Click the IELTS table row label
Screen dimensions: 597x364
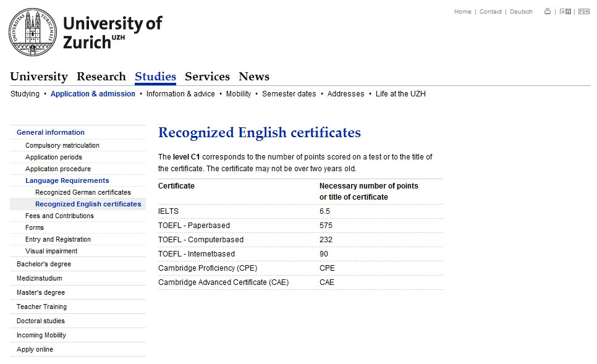[x=168, y=211]
